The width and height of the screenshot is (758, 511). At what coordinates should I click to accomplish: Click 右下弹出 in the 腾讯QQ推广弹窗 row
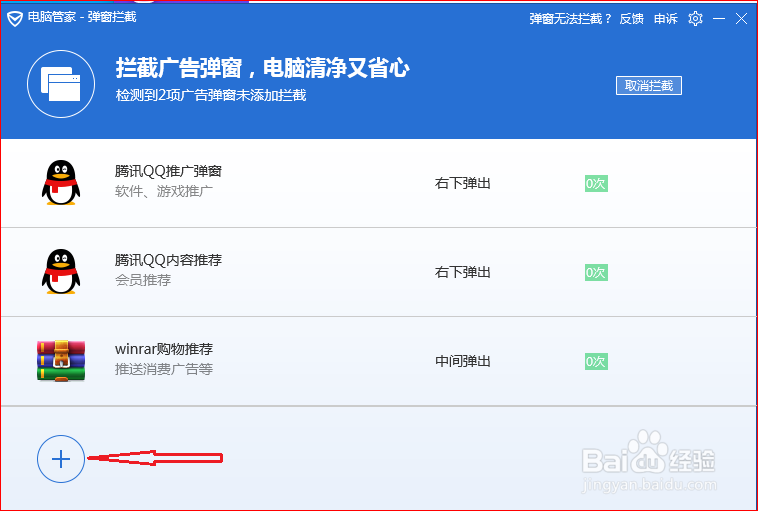pyautogui.click(x=463, y=183)
